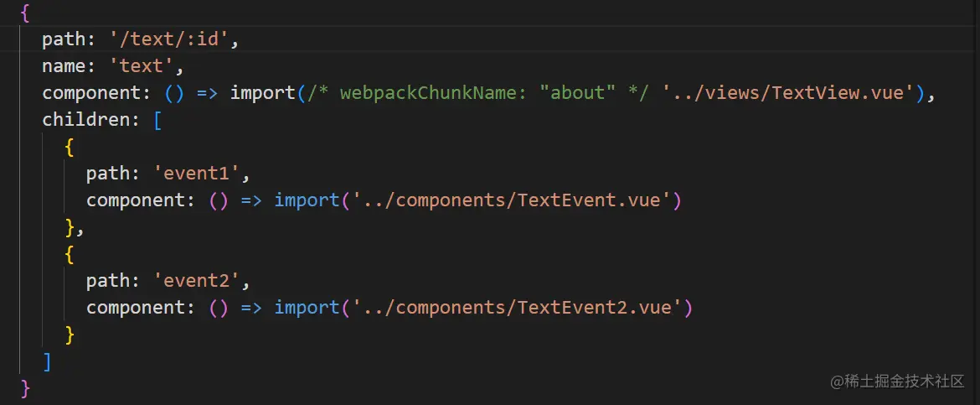
Task: Click the '../components/TextEvent2.vue' string
Action: pyautogui.click(x=516, y=308)
